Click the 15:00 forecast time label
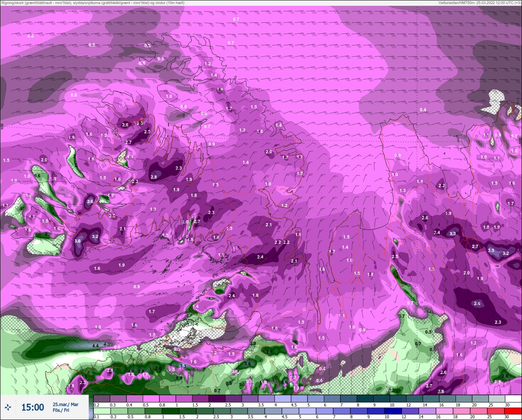 click(x=33, y=407)
